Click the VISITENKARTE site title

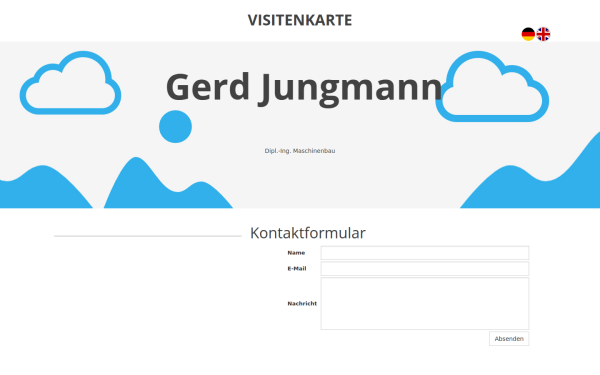pyautogui.click(x=300, y=20)
